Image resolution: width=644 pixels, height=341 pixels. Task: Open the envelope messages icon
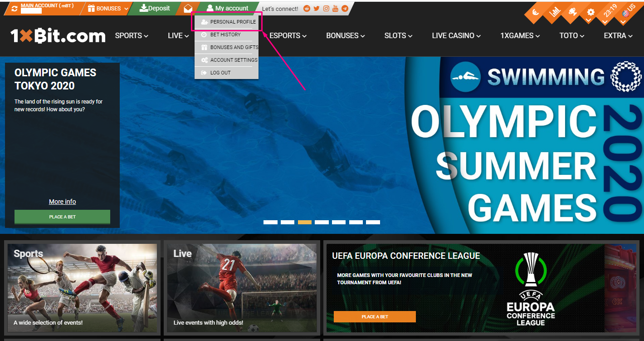pyautogui.click(x=188, y=8)
